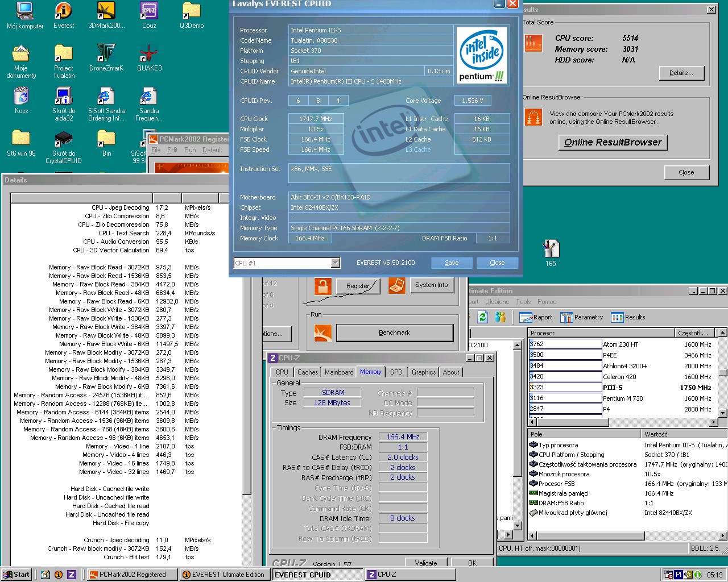This screenshot has height=582, width=728.
Task: Open the 3DMark200 desktop shortcut
Action: coord(106,15)
